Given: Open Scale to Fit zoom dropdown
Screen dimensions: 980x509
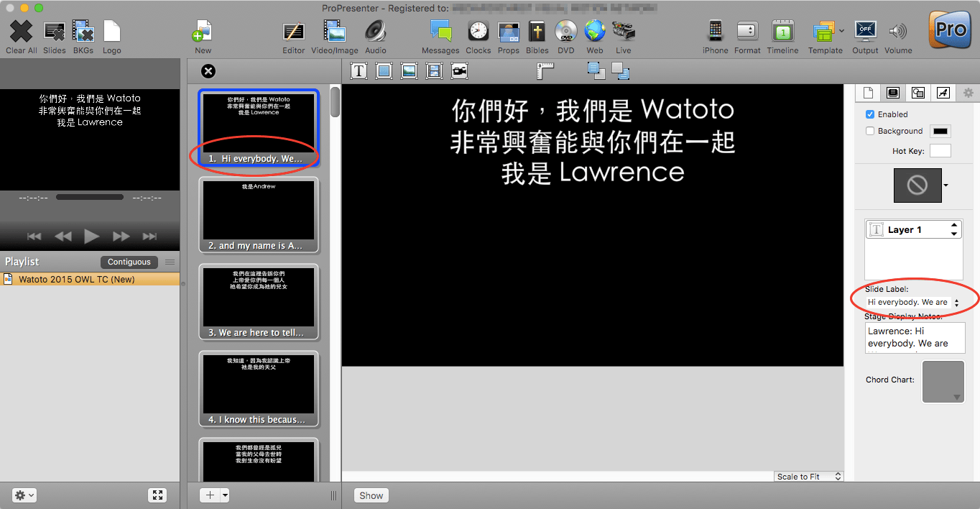Looking at the screenshot, I should (x=808, y=477).
